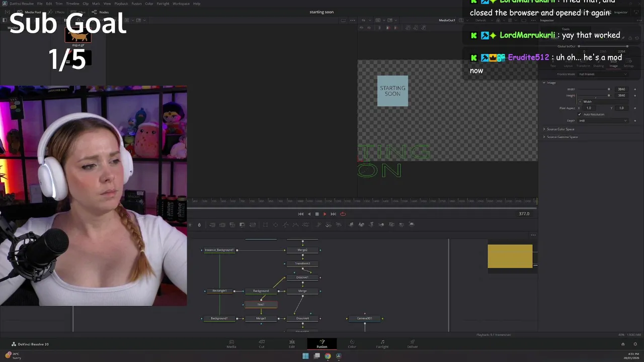Viewport: 644px width, 362px height.
Task: Add a pEmitter particle node
Action: pyautogui.click(x=318, y=224)
